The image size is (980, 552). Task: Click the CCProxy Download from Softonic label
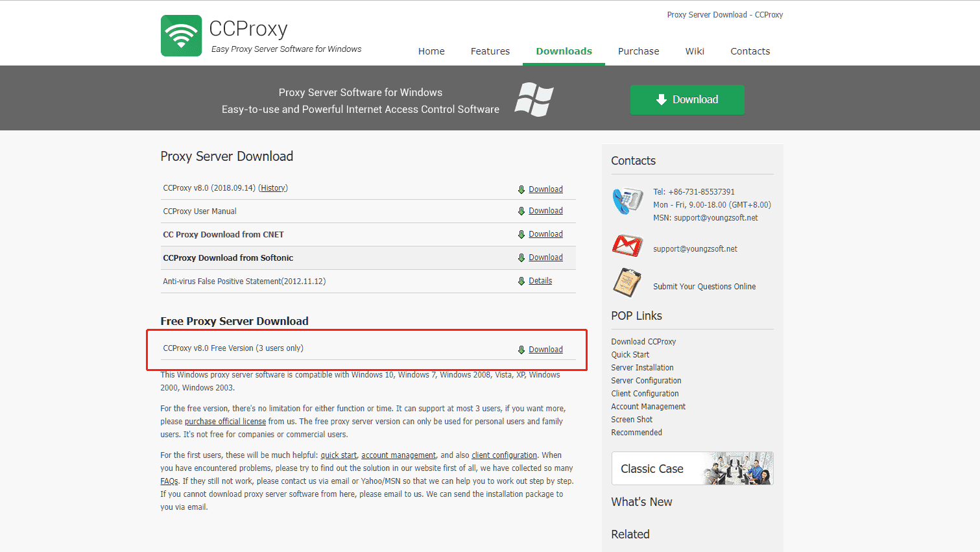coord(228,258)
